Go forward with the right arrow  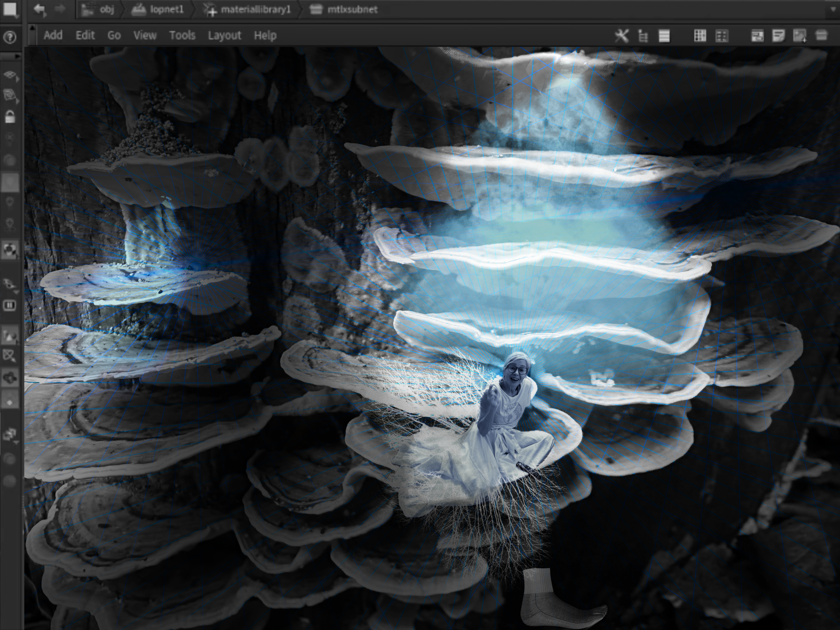point(60,9)
